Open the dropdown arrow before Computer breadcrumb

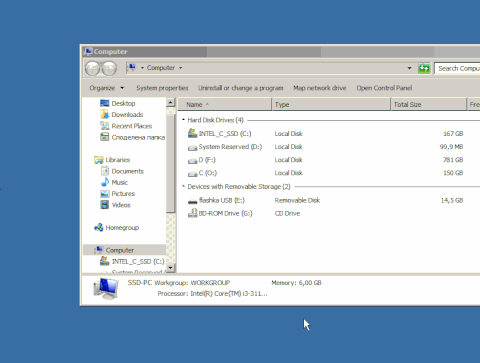[x=142, y=68]
